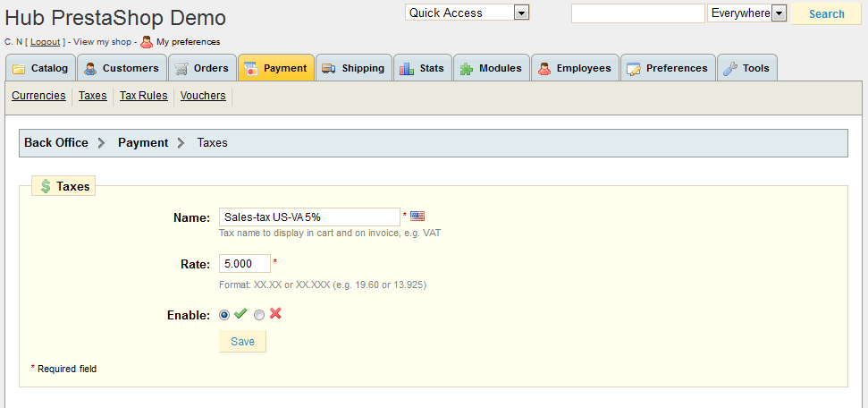Viewport: 868px width, 408px height.
Task: Open the Tax Rules submenu link
Action: (143, 96)
